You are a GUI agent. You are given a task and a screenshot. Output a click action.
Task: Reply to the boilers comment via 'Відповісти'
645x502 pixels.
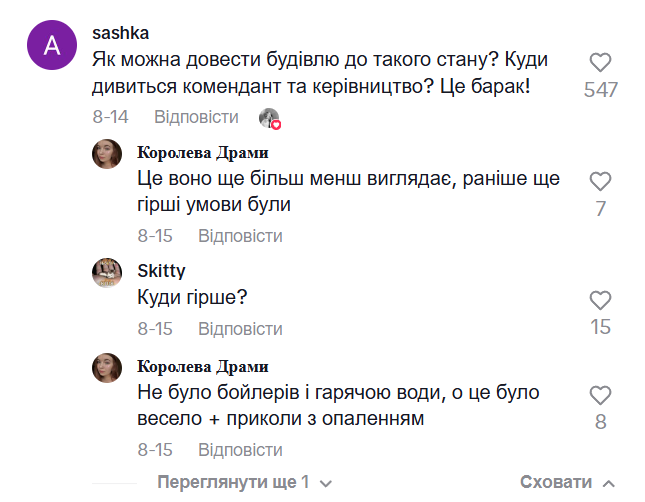tap(240, 449)
